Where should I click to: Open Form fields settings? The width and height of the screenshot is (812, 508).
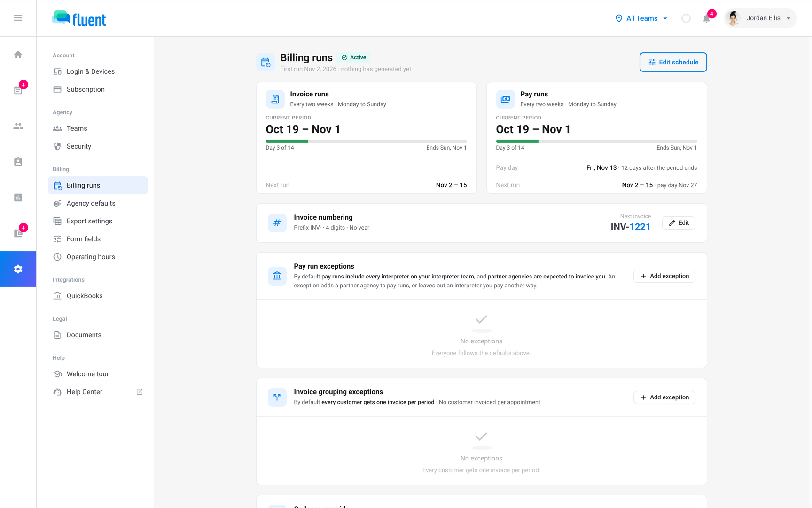click(x=98, y=239)
